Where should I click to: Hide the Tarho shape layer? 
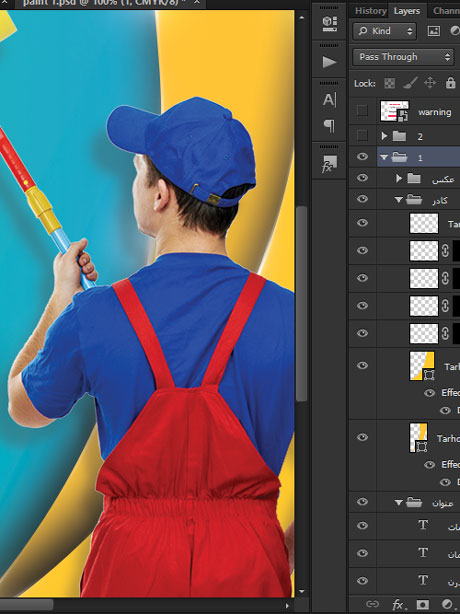363,437
